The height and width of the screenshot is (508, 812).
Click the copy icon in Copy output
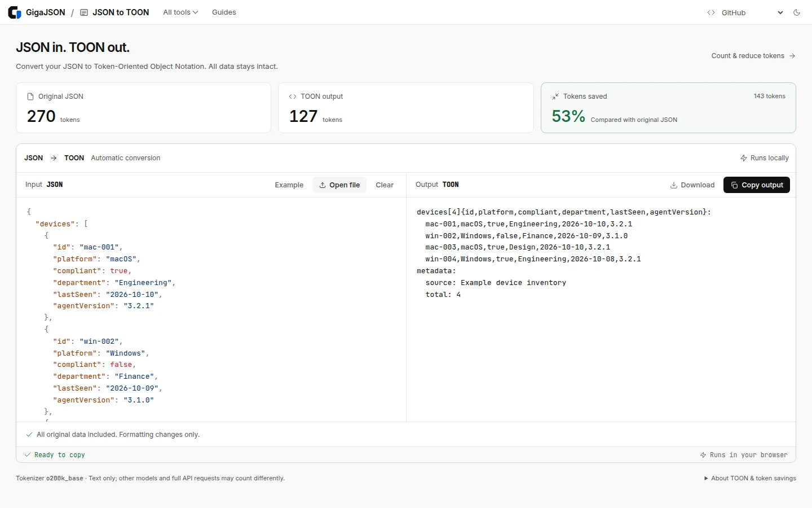tap(734, 185)
